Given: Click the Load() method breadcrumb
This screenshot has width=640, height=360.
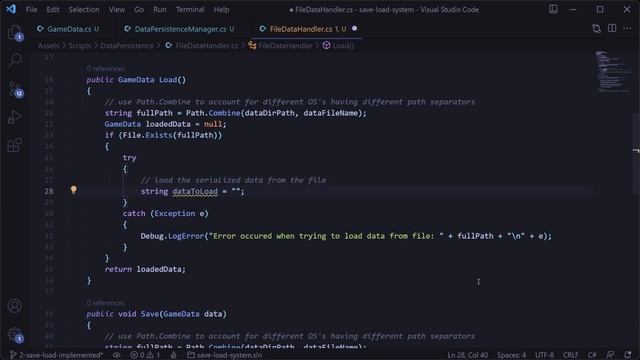Looking at the screenshot, I should click(x=338, y=46).
